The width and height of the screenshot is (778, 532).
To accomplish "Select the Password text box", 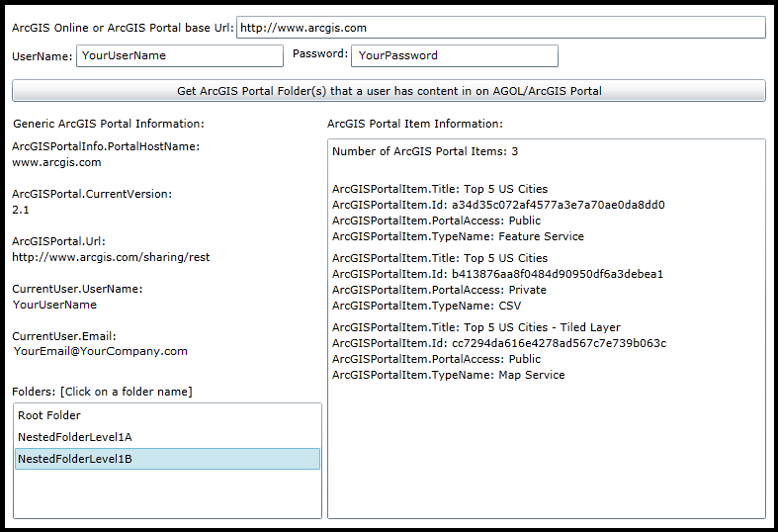I will (x=455, y=55).
